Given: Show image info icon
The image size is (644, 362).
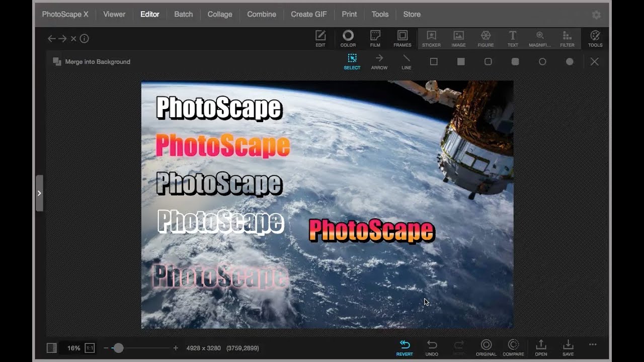Looking at the screenshot, I should [x=84, y=38].
